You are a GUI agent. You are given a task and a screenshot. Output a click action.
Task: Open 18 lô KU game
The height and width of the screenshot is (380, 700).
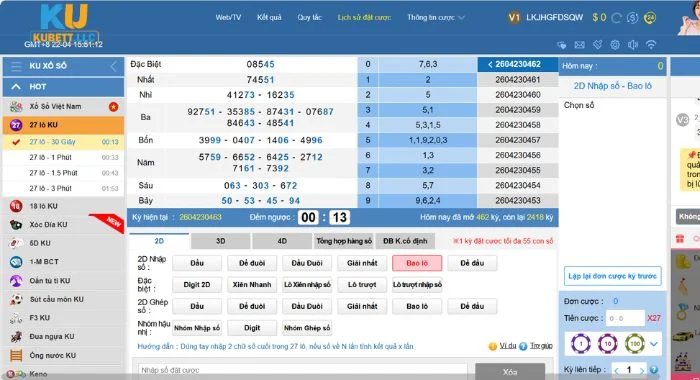63,206
